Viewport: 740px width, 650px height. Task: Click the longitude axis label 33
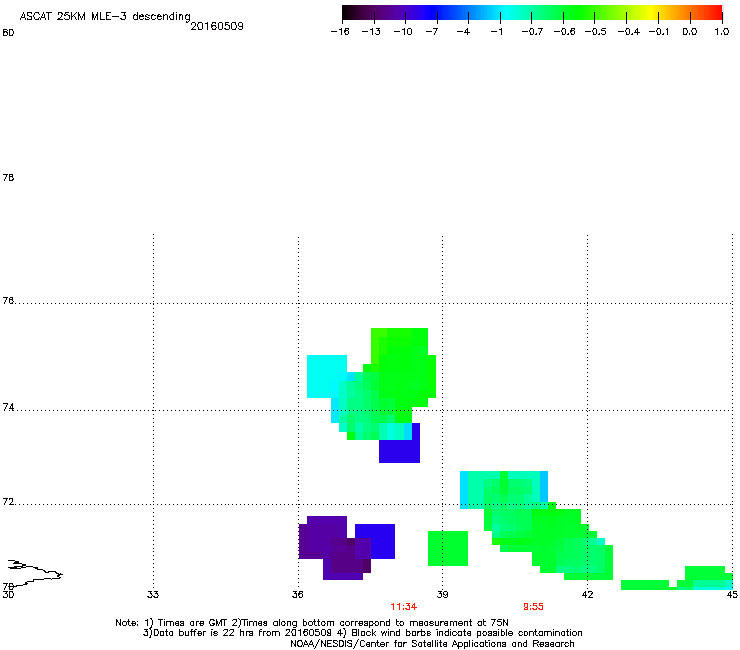(153, 594)
